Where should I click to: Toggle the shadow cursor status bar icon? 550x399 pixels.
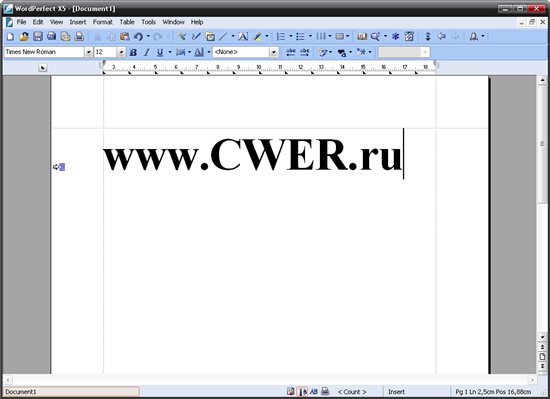pyautogui.click(x=303, y=391)
